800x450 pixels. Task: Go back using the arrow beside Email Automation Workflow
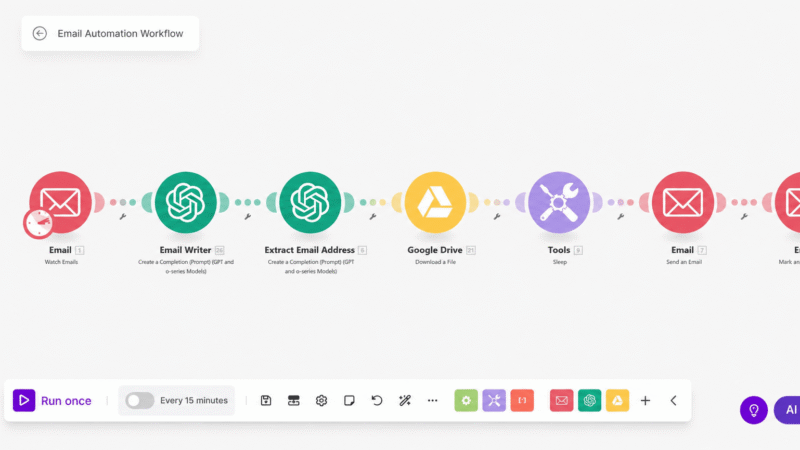click(40, 33)
